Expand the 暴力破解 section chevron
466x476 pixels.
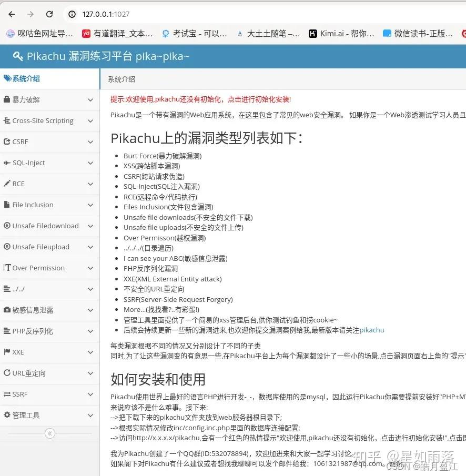pyautogui.click(x=89, y=99)
